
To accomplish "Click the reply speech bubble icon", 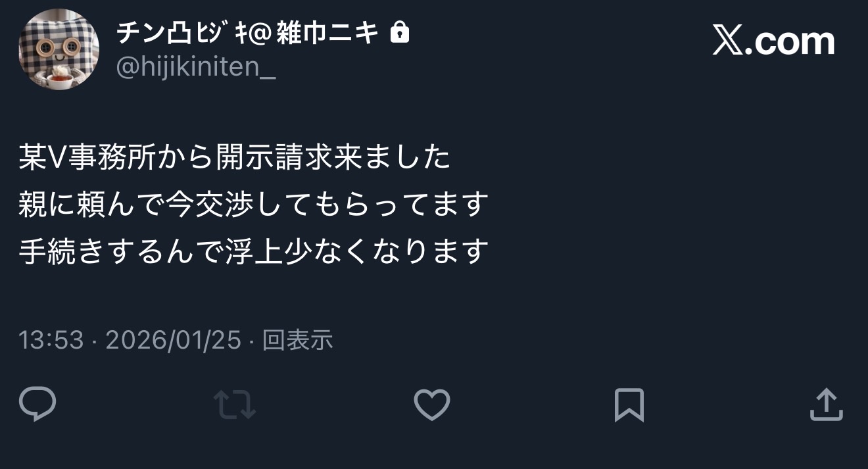I will pyautogui.click(x=37, y=405).
